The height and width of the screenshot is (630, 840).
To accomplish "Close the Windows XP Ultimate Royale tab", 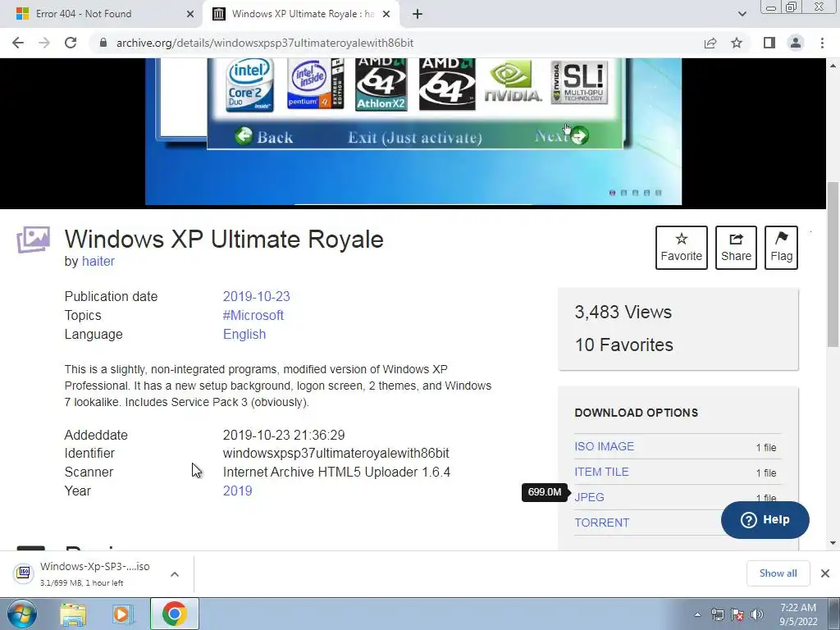I will [386, 14].
